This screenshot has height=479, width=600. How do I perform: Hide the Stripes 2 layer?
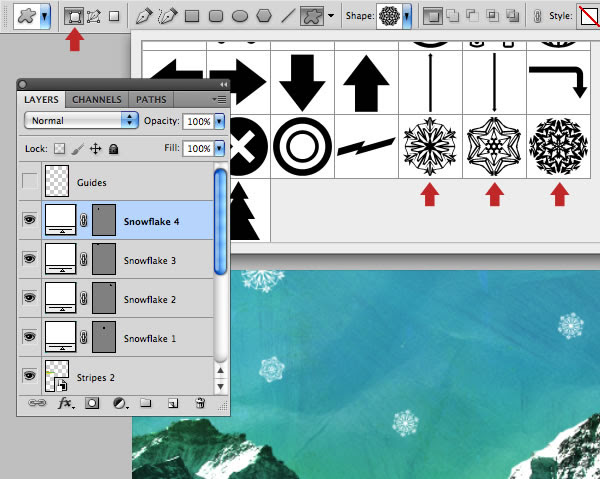[29, 375]
